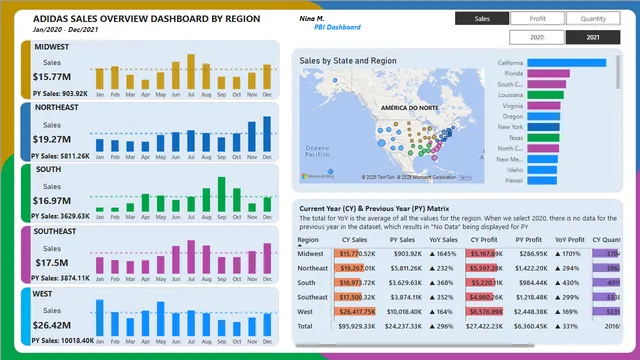This screenshot has width=640, height=360.
Task: Click the Virginia bar
Action: pos(544,106)
